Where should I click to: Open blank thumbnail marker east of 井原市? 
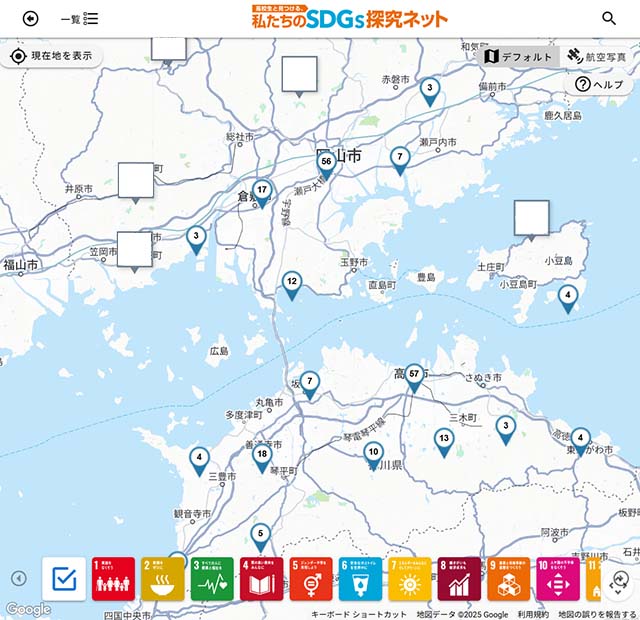[136, 181]
